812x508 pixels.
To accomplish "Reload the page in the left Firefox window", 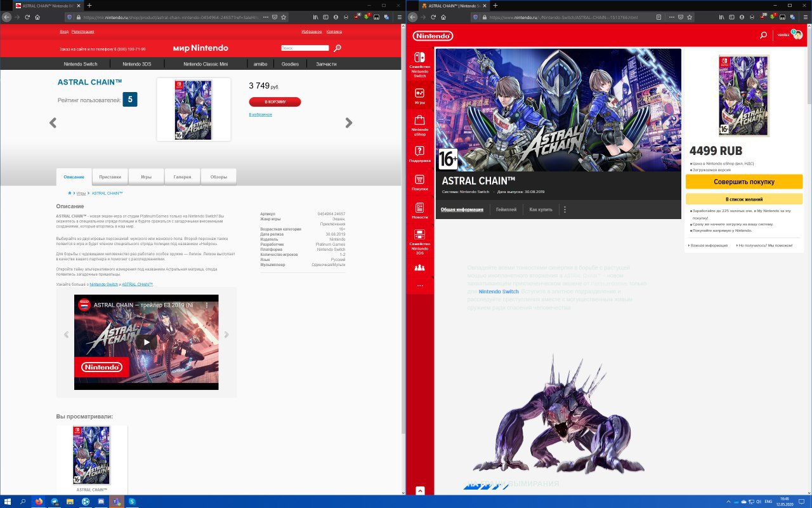I will 27,17.
